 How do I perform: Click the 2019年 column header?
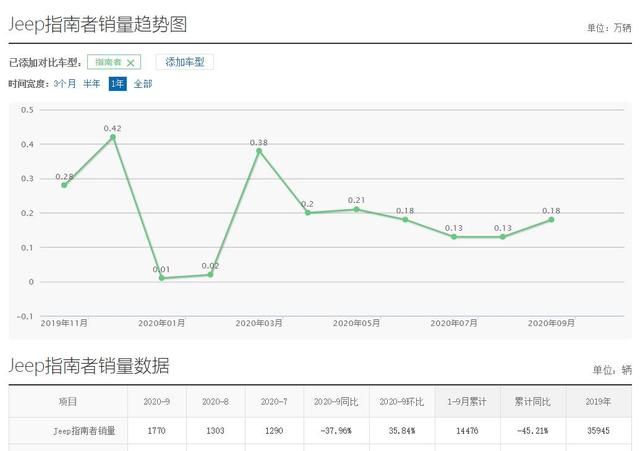point(598,402)
